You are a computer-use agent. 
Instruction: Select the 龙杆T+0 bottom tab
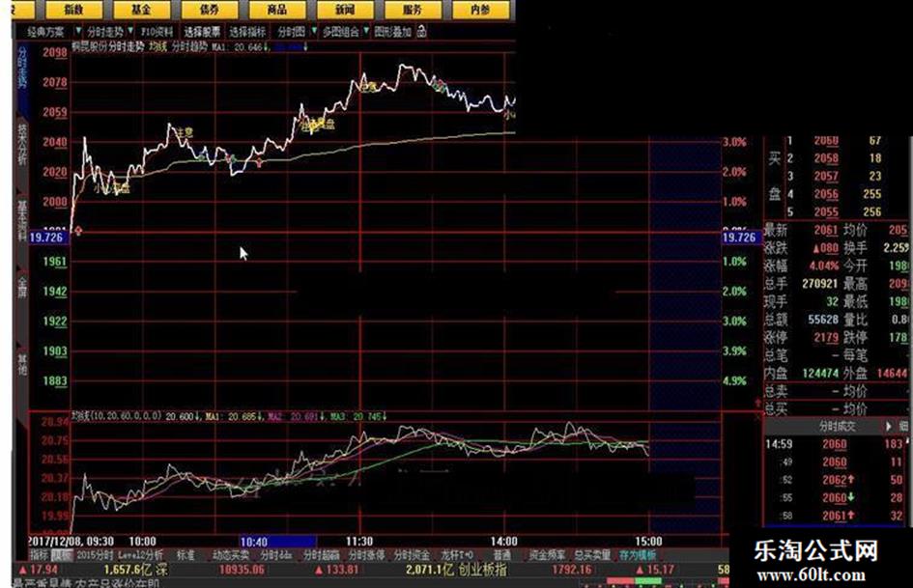[x=457, y=555]
